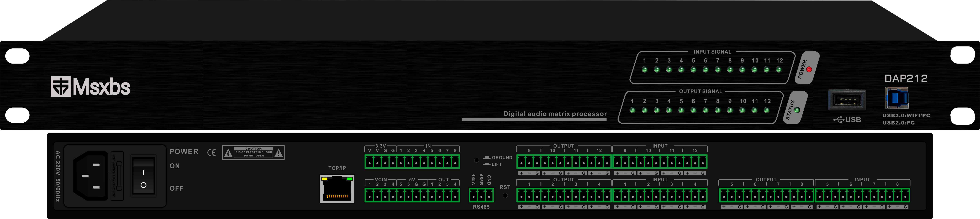Click the INPUT 5-8 terminal block

click(862, 195)
